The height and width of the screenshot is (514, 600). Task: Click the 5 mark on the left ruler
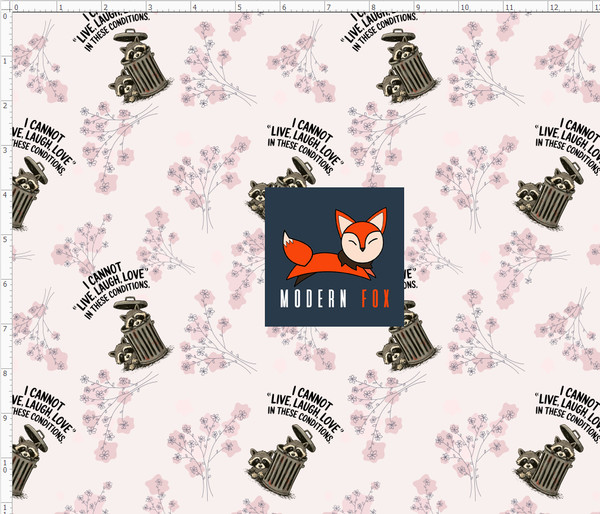point(5,239)
